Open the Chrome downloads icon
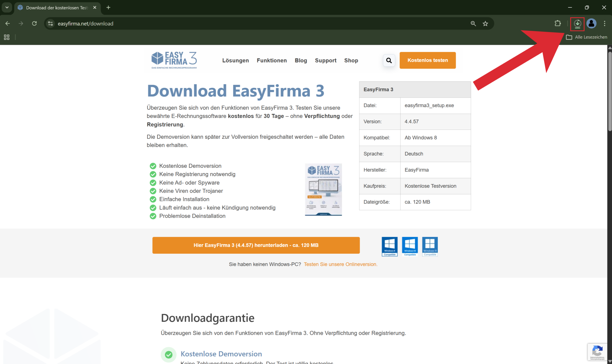This screenshot has height=364, width=612. point(577,24)
